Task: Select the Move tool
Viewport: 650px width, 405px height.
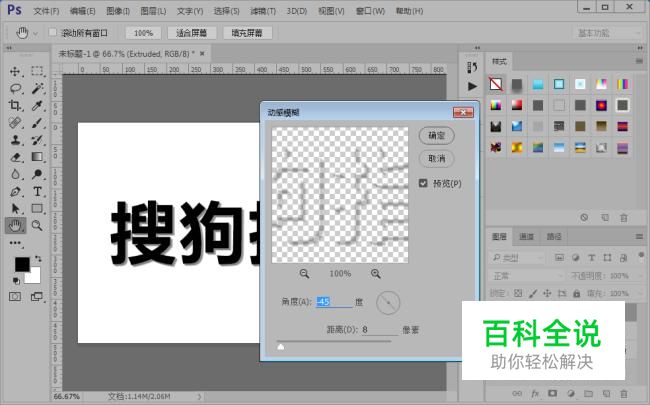Action: click(15, 71)
